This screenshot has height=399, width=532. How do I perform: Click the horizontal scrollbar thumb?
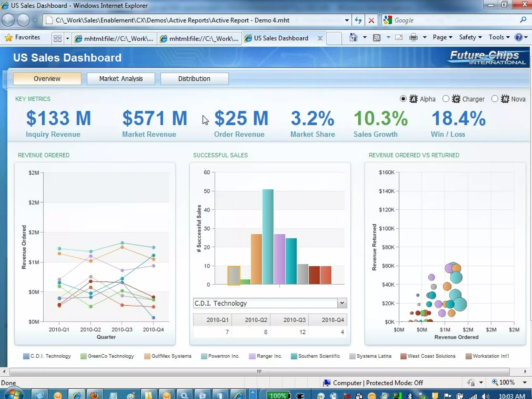[x=259, y=371]
